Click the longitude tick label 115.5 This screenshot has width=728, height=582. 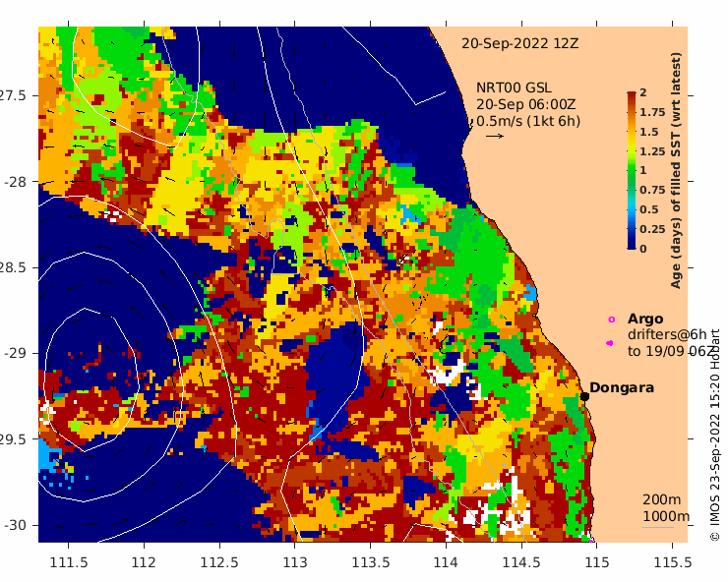pyautogui.click(x=673, y=563)
